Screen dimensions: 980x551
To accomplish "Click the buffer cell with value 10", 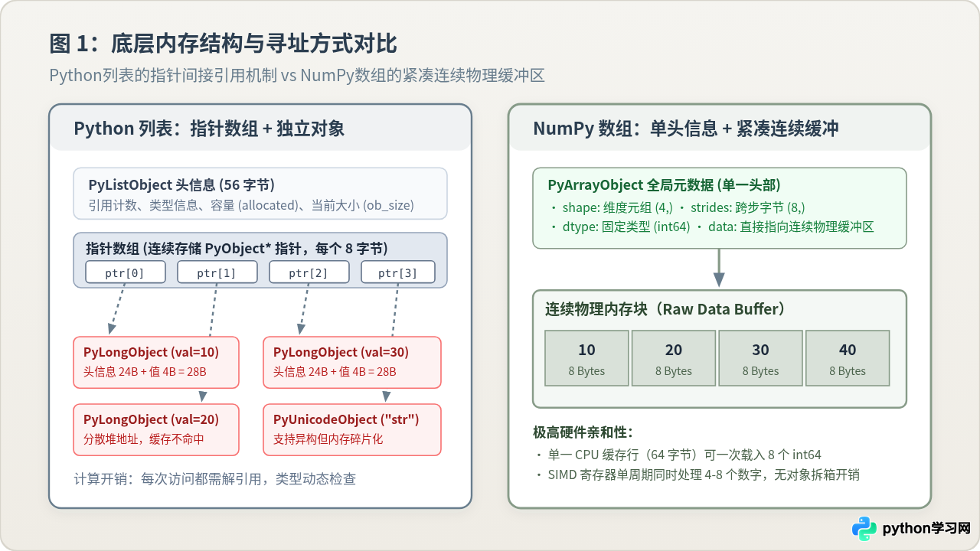I will click(x=586, y=359).
